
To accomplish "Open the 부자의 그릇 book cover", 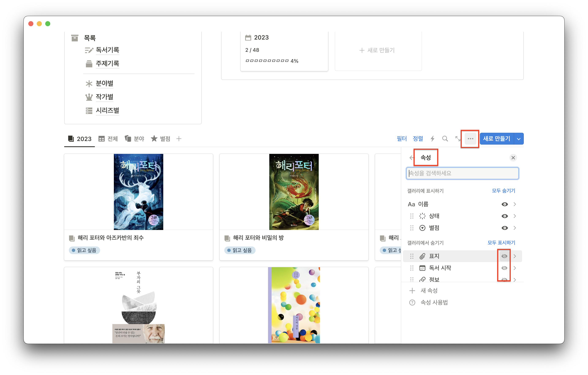I will click(139, 305).
